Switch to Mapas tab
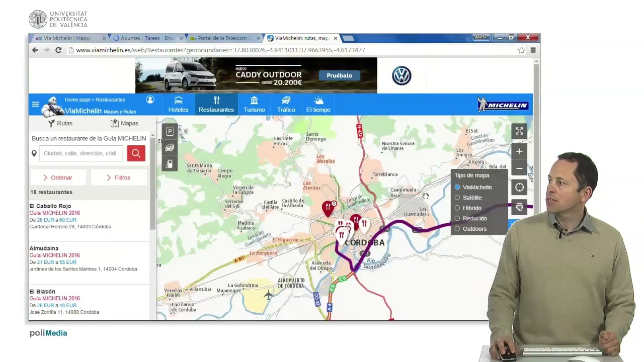Viewport: 644px width, 362px height. 124,123
